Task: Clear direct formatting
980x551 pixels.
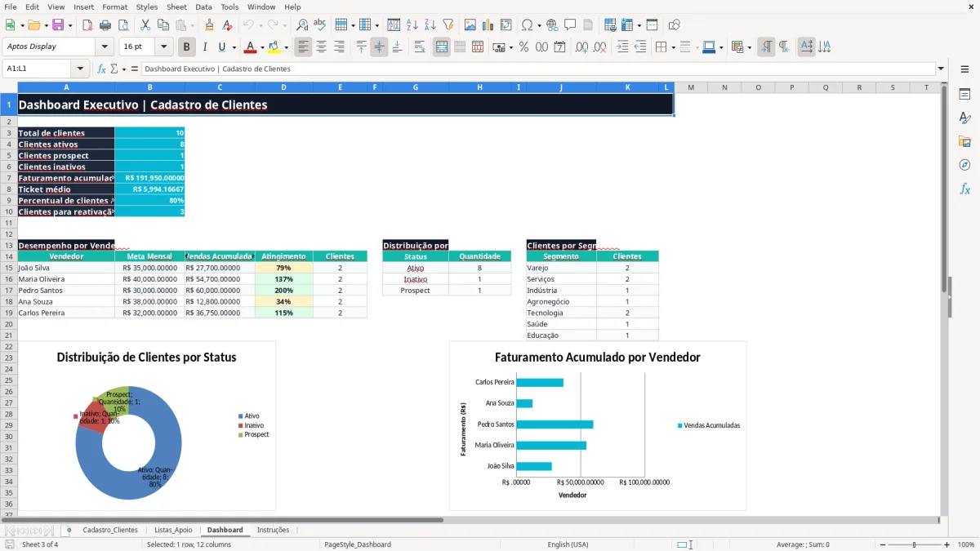Action: (x=227, y=25)
